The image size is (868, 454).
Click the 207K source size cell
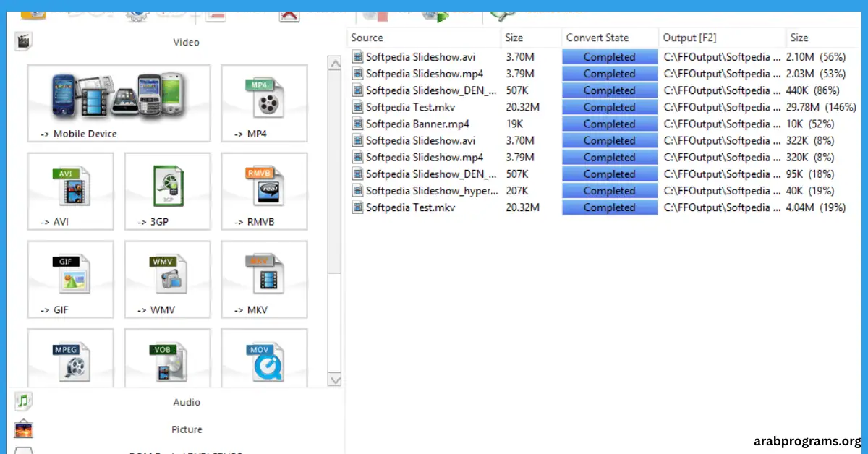[517, 191]
